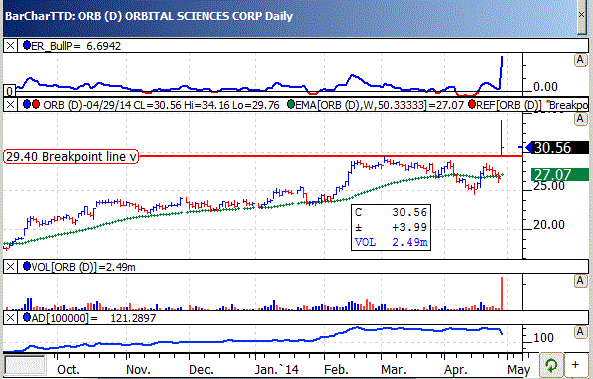
Task: Click the A button in price pane
Action: [580, 119]
